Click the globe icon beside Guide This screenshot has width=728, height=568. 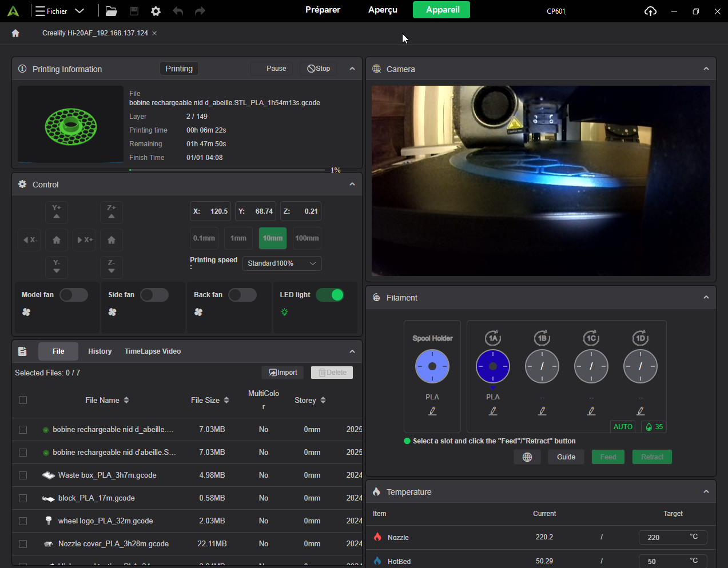(527, 457)
